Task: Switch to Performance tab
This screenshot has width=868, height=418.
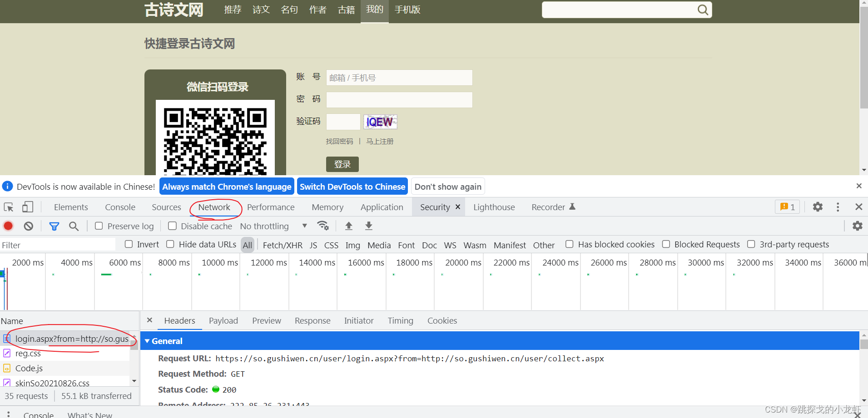Action: [x=271, y=207]
